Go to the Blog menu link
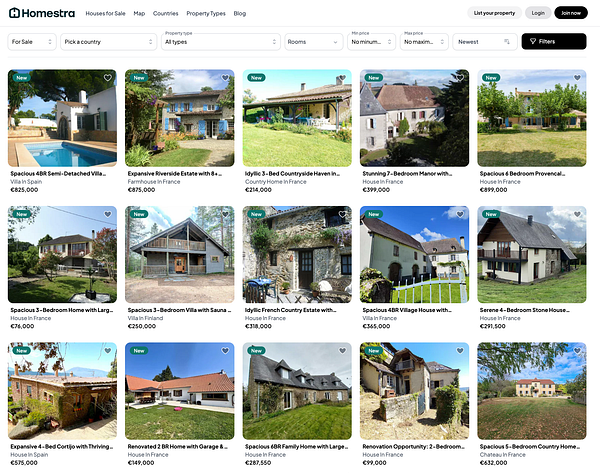The height and width of the screenshot is (473, 600). (x=240, y=13)
